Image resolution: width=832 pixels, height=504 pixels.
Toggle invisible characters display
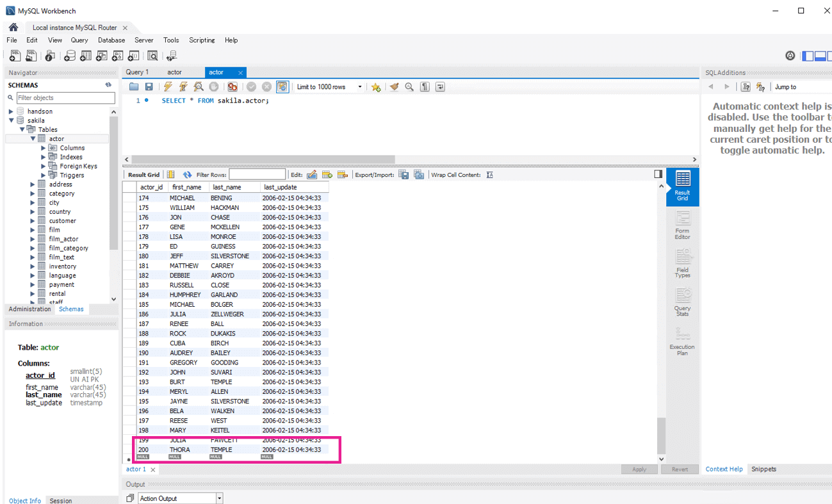(x=425, y=87)
